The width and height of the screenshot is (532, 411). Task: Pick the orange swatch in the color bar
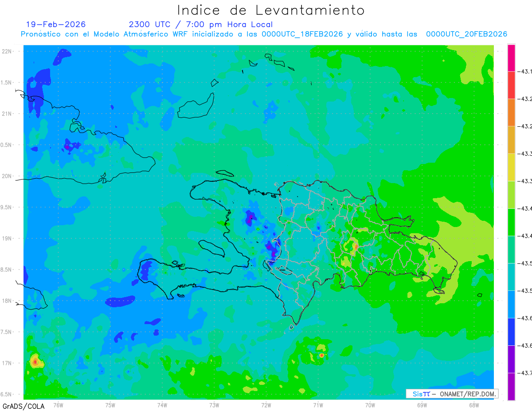point(511,112)
